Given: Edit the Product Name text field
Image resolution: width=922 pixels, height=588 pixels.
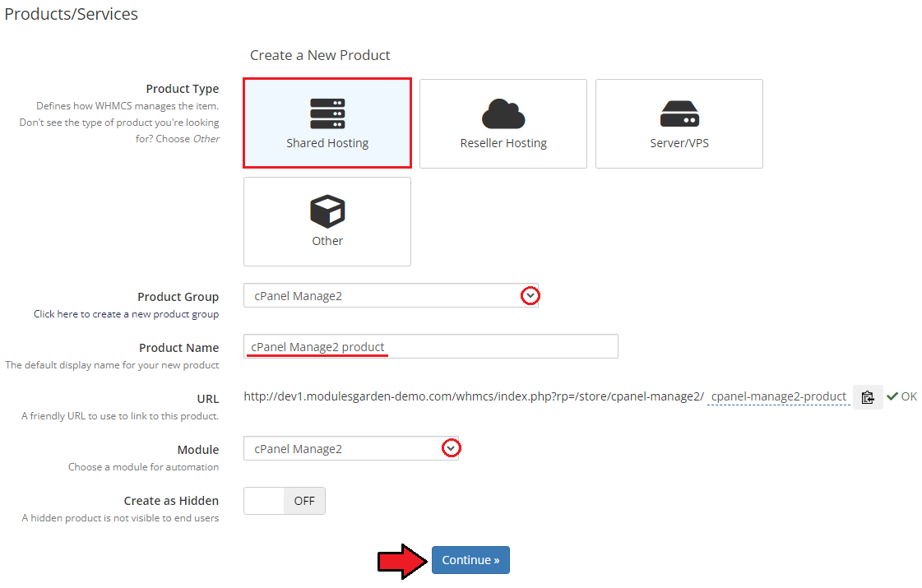Looking at the screenshot, I should tap(430, 346).
